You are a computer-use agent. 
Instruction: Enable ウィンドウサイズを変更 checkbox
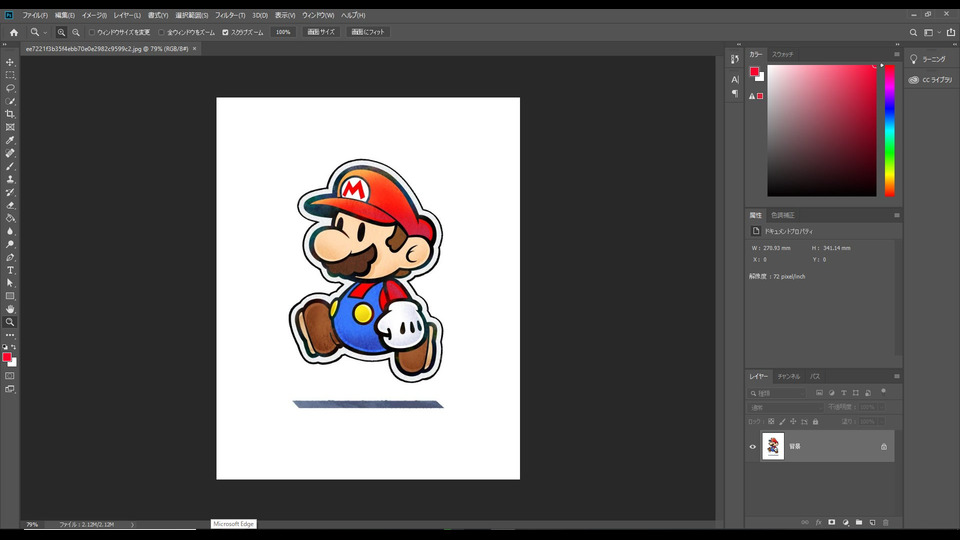coord(92,32)
